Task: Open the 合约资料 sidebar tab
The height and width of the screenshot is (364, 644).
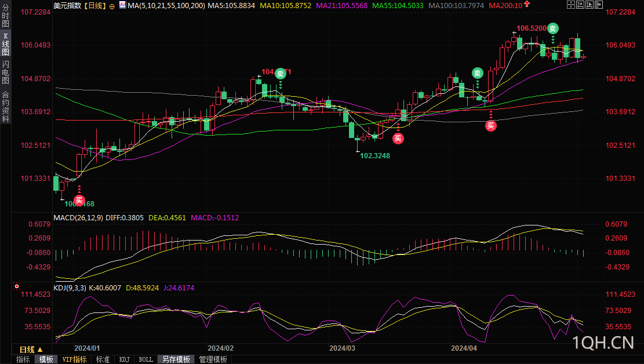Action: coord(5,107)
